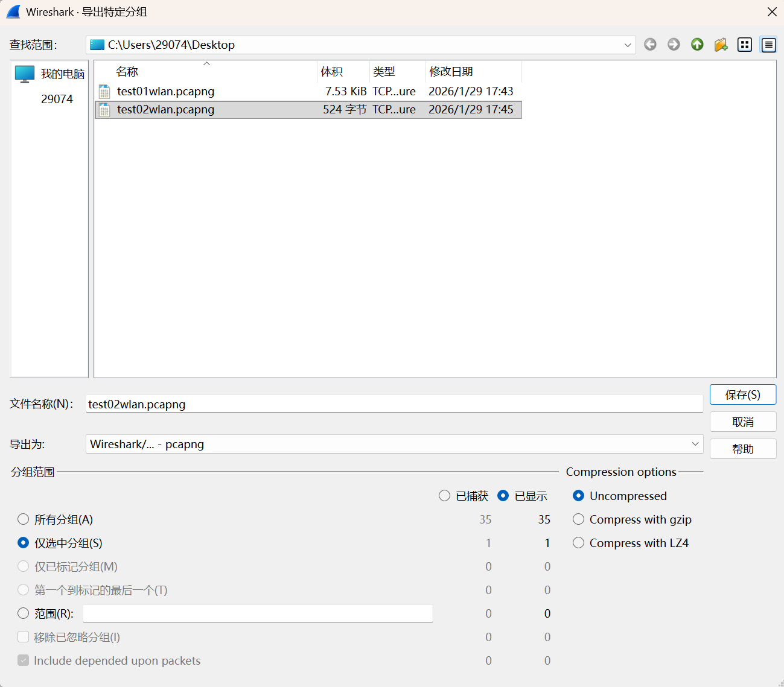The width and height of the screenshot is (784, 687).
Task: Choose Selected packets only option
Action: (x=24, y=543)
